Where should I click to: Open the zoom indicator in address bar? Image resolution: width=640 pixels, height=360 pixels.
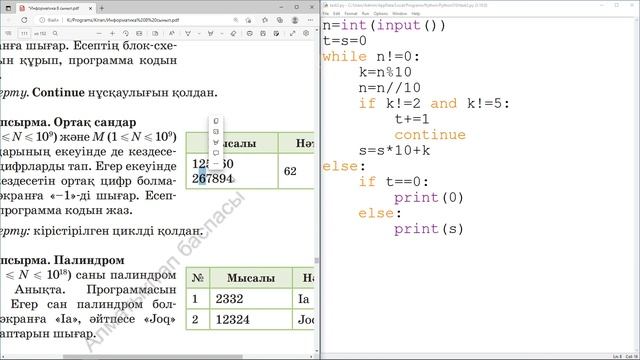click(x=236, y=20)
